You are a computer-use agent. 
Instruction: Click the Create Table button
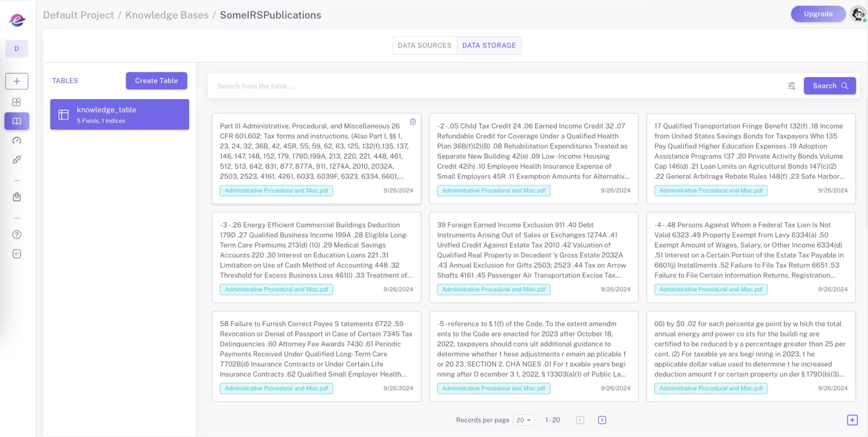[x=156, y=81]
